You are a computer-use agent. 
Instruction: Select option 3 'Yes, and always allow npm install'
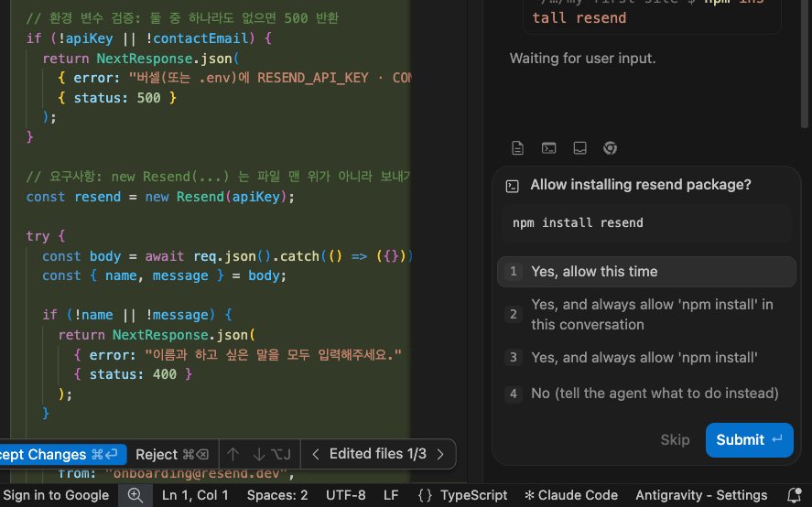click(646, 357)
